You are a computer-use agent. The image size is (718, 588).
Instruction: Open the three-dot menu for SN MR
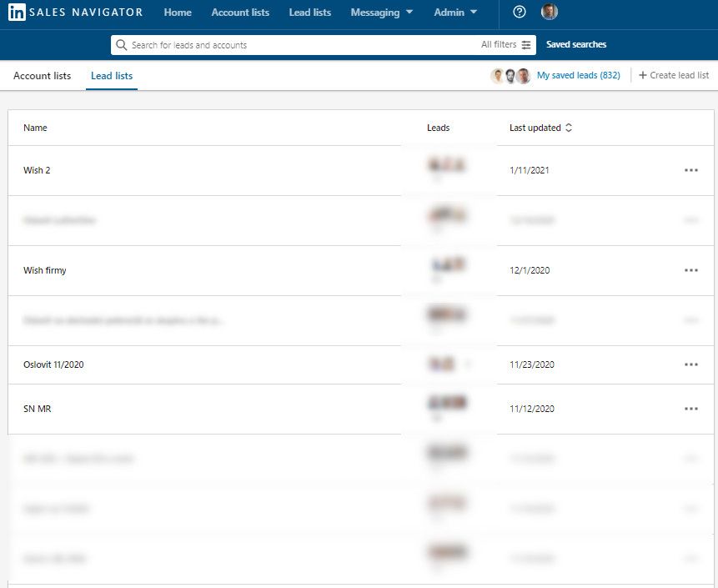pyautogui.click(x=690, y=409)
